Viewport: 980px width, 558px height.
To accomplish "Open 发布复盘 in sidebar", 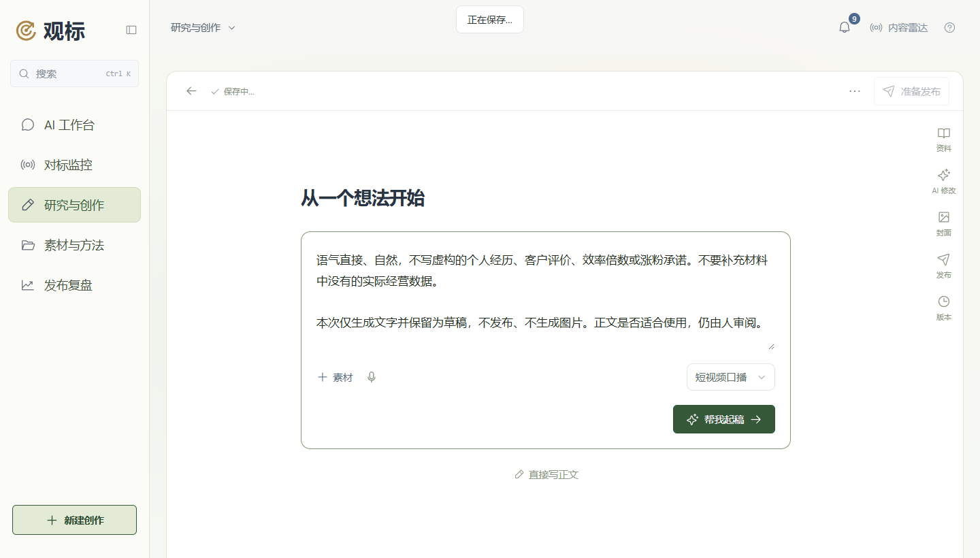I will pos(74,285).
